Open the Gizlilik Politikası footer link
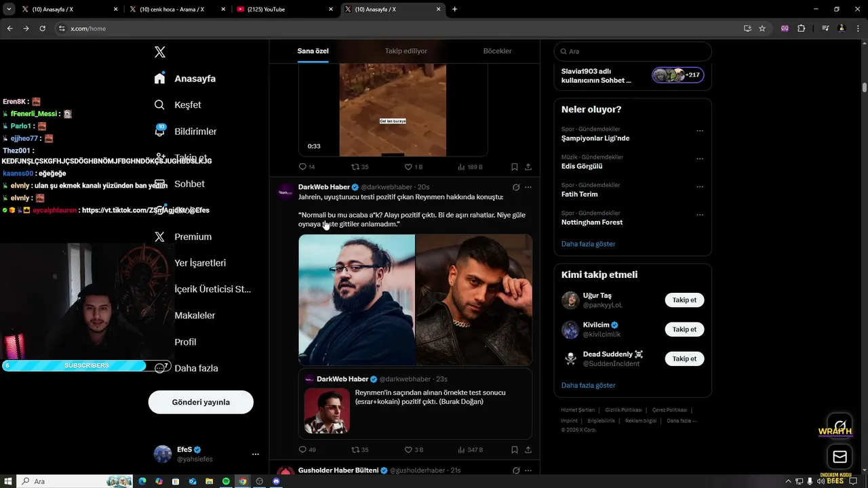Image resolution: width=868 pixels, height=488 pixels. pyautogui.click(x=623, y=410)
